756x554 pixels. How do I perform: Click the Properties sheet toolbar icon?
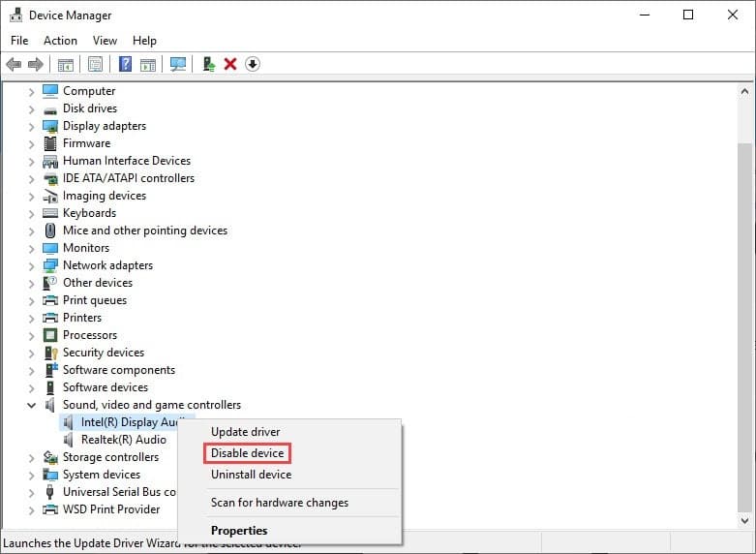(x=96, y=64)
